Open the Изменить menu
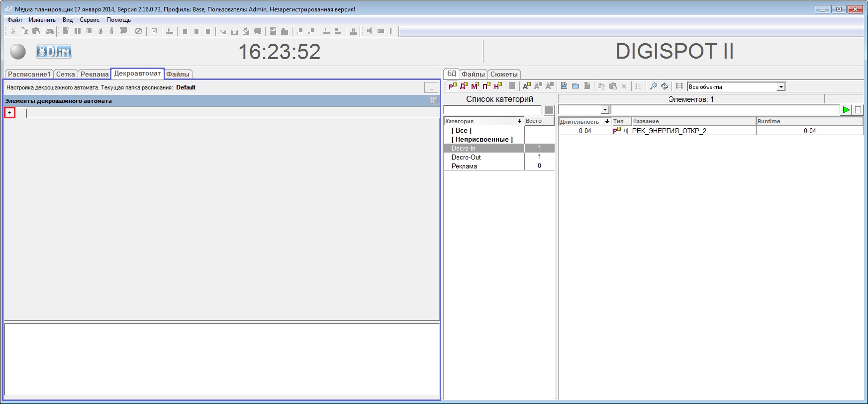This screenshot has height=404, width=868. (42, 20)
